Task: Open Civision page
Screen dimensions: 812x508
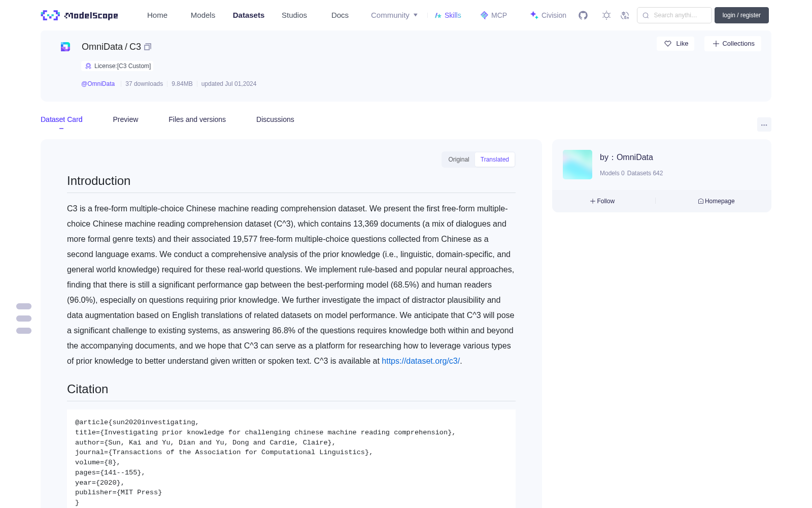Action: tap(548, 15)
